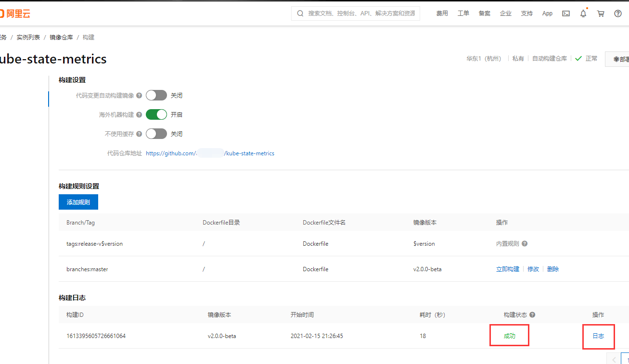Screen dimensions: 629x364
Task: Disable the 海外机器构建 toggle
Action: pos(156,114)
